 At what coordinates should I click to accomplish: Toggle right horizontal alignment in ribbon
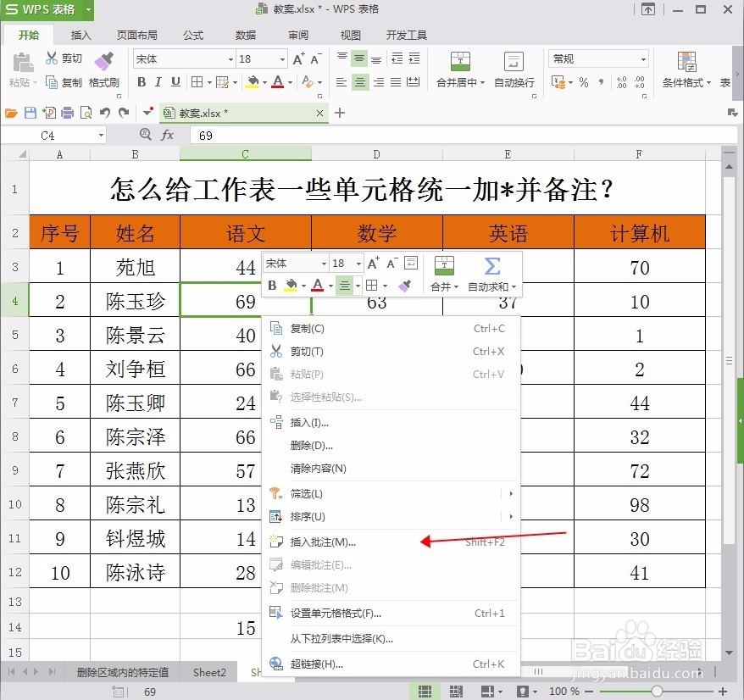coord(379,82)
